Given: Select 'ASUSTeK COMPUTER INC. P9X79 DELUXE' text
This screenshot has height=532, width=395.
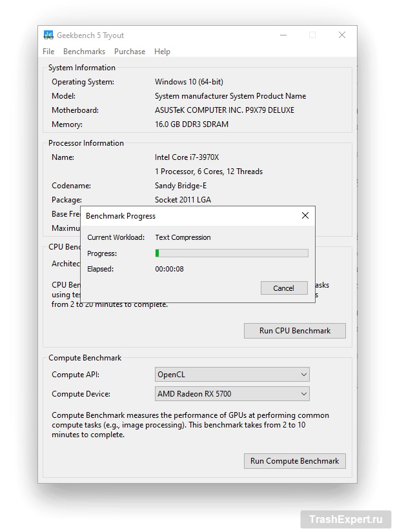Looking at the screenshot, I should tap(225, 110).
